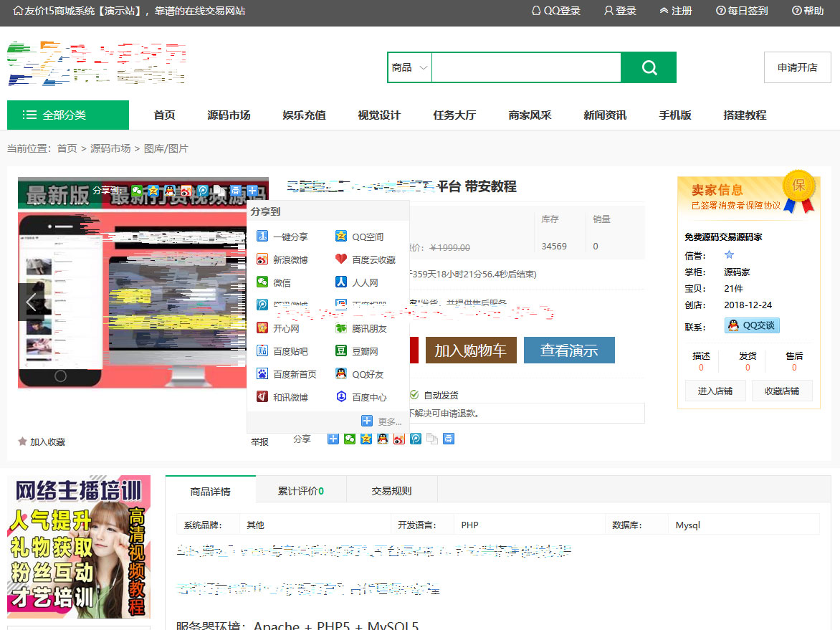Viewport: 840px width, 630px height.
Task: Expand the 全部分类 category menu
Action: pos(68,115)
